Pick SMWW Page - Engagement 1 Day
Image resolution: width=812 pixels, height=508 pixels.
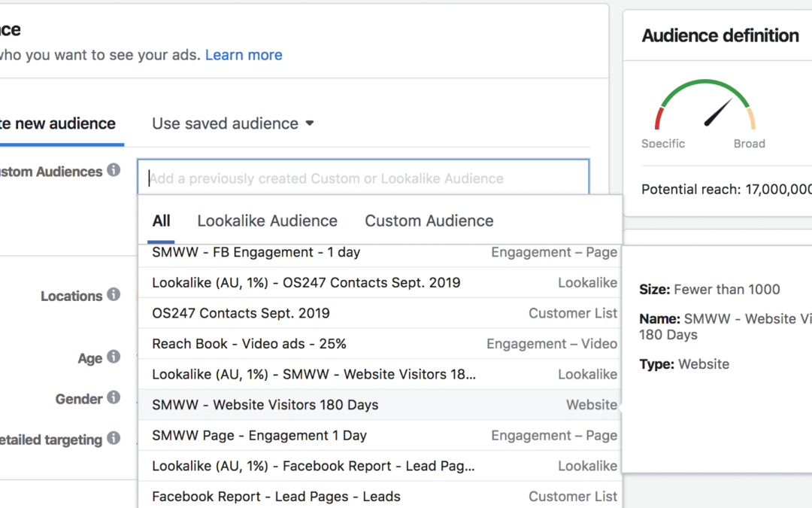tap(380, 436)
